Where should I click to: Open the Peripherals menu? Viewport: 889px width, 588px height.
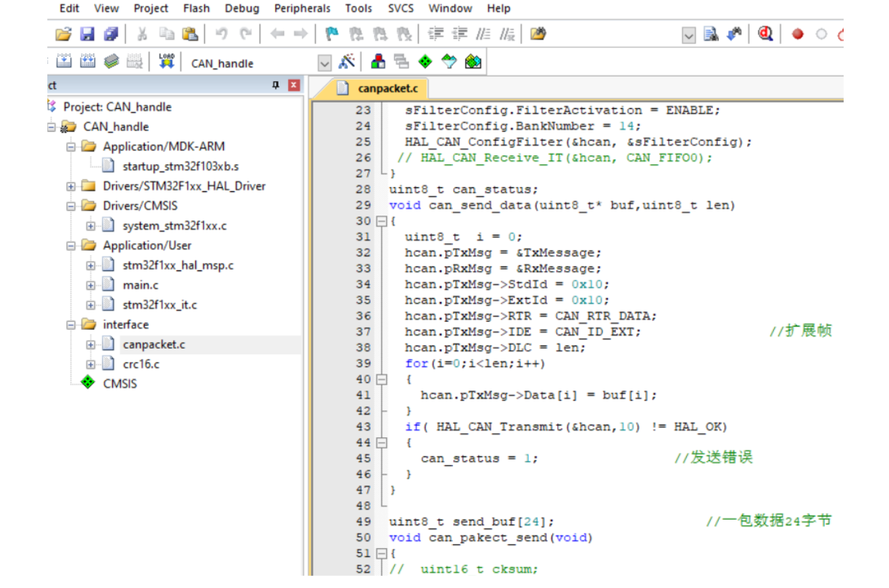(x=302, y=8)
